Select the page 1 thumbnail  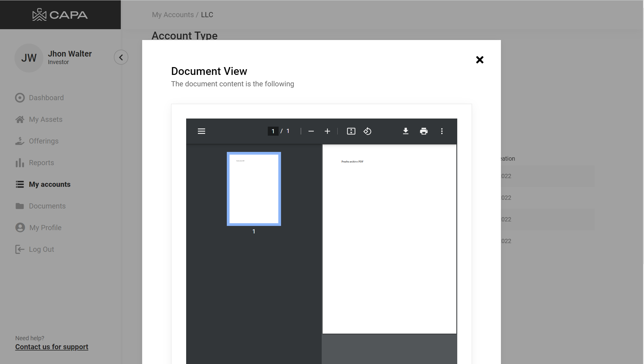tap(254, 189)
